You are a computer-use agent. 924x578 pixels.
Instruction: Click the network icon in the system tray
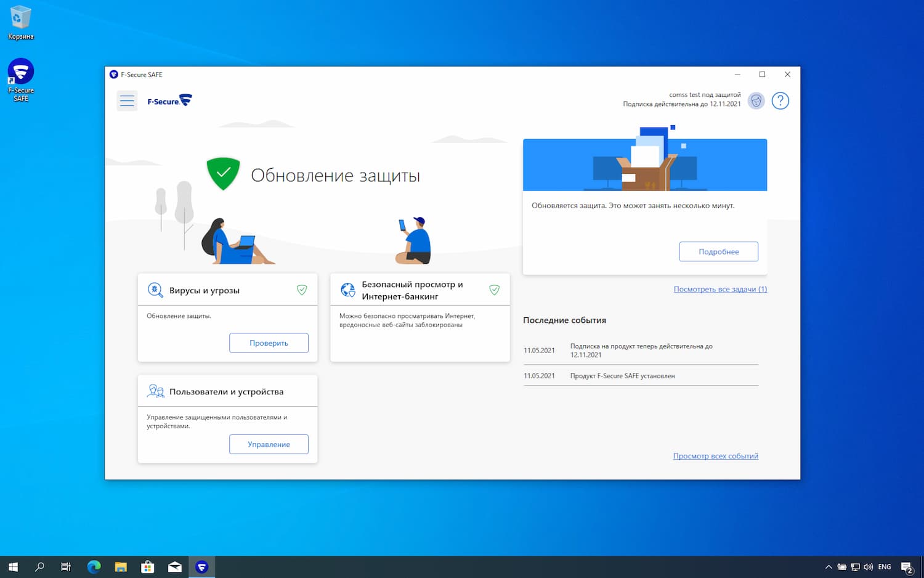[x=855, y=567]
